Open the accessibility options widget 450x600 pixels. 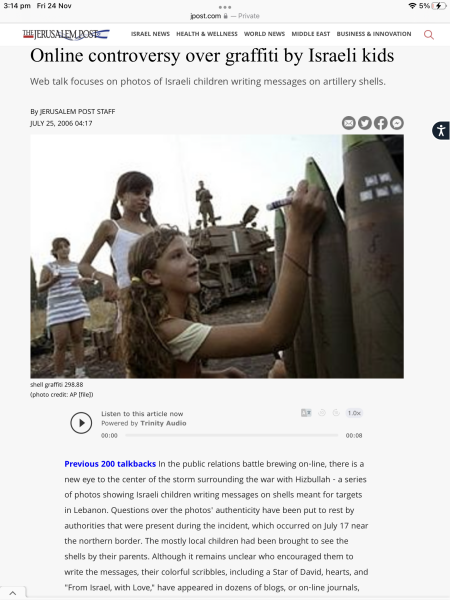(x=441, y=130)
